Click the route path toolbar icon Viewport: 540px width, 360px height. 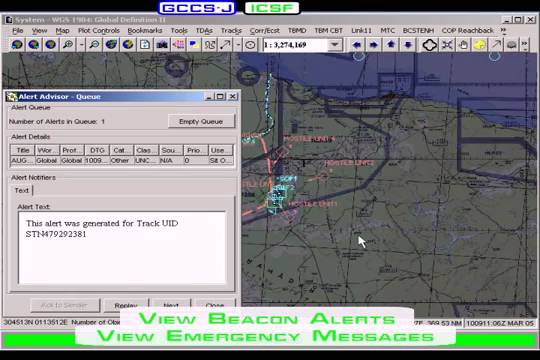point(210,45)
